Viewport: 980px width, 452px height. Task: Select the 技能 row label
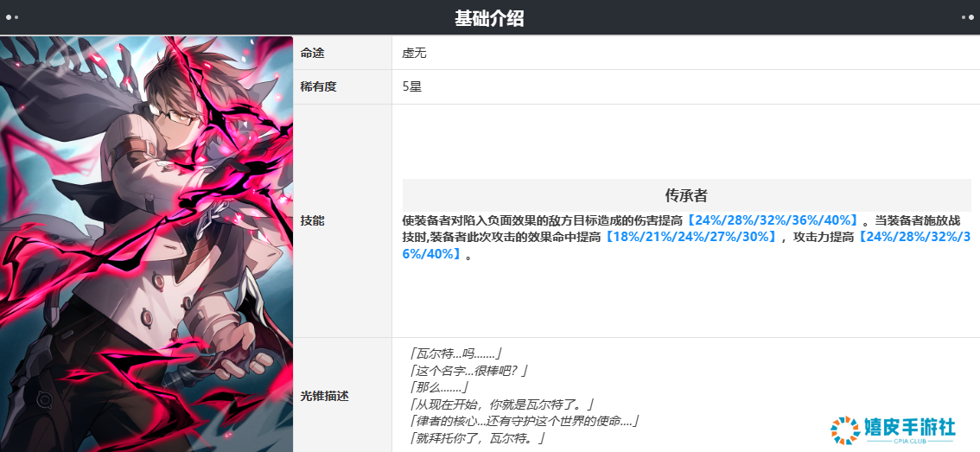tap(313, 221)
